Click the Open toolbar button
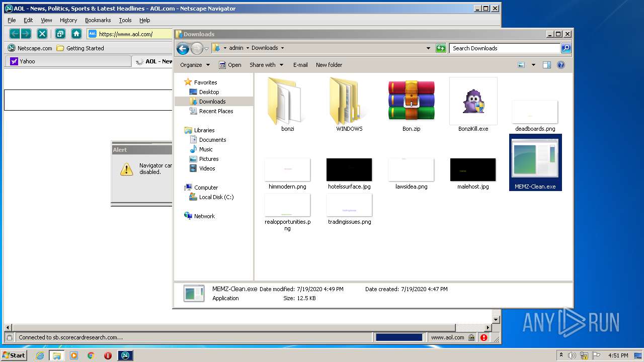This screenshot has width=644, height=362. 230,65
